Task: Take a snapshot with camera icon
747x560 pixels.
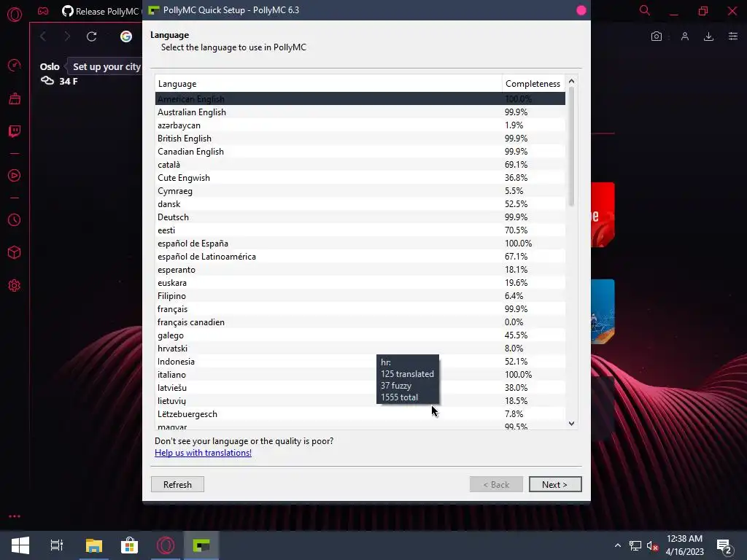Action: 657,36
